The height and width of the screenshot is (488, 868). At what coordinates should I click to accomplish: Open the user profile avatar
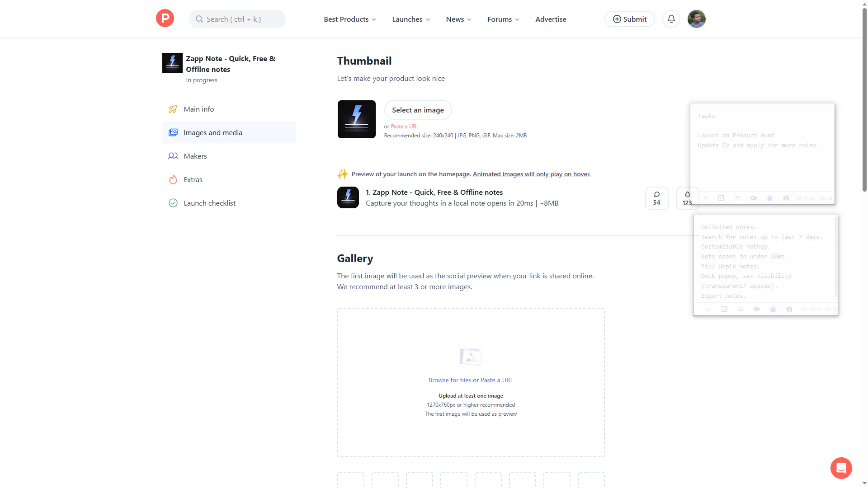pyautogui.click(x=697, y=19)
